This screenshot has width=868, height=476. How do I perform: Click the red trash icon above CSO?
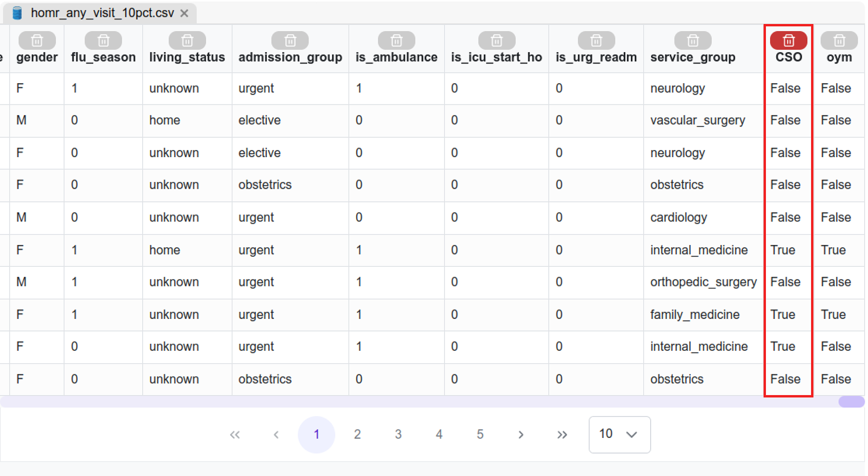click(788, 41)
